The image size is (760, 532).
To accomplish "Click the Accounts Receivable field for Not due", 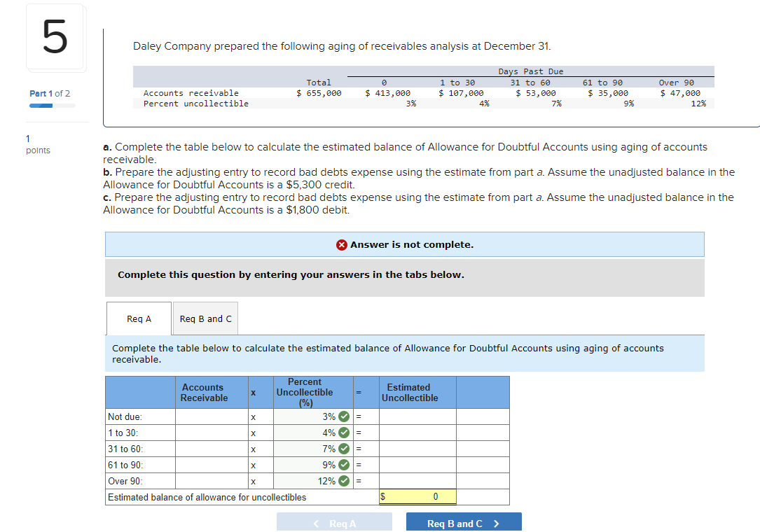I will click(x=212, y=416).
